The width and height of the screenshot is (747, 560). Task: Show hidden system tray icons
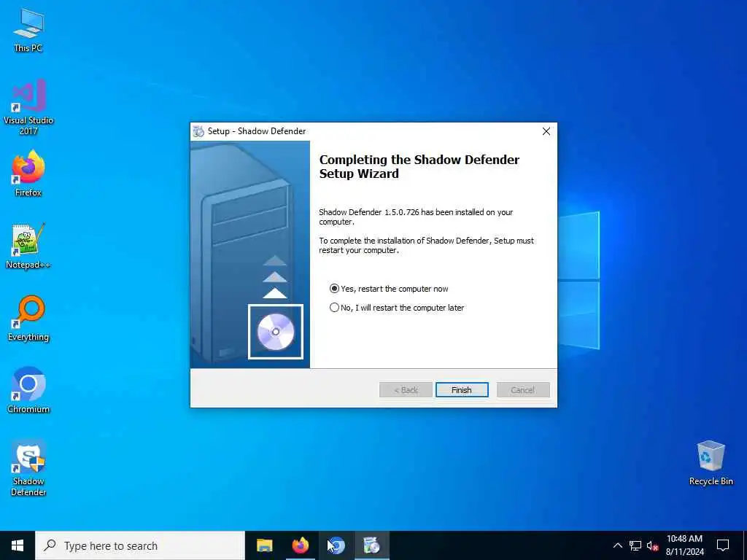pyautogui.click(x=617, y=545)
